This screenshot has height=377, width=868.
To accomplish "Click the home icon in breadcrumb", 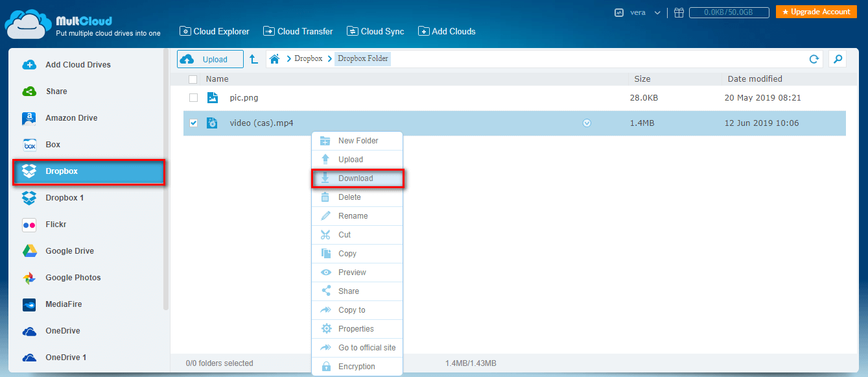I will pyautogui.click(x=275, y=59).
